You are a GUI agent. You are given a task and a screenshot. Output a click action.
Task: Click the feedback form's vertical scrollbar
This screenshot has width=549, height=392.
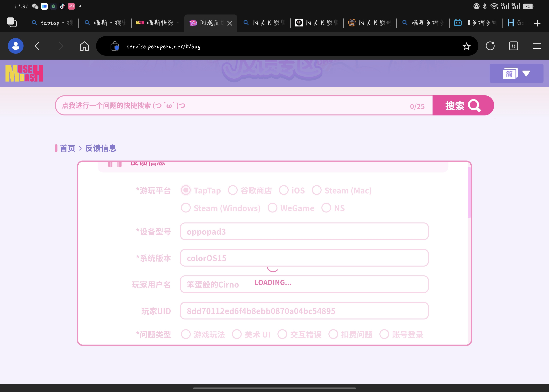tap(469, 192)
